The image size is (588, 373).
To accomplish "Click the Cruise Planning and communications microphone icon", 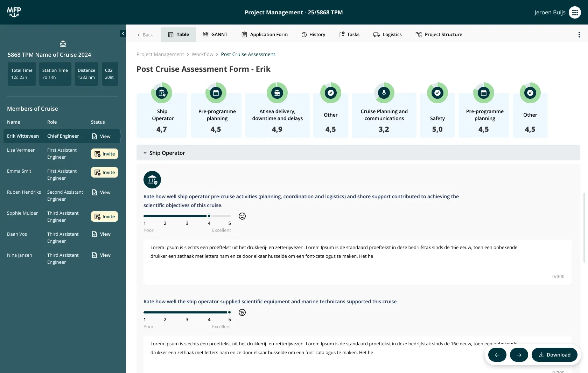I will (x=384, y=93).
